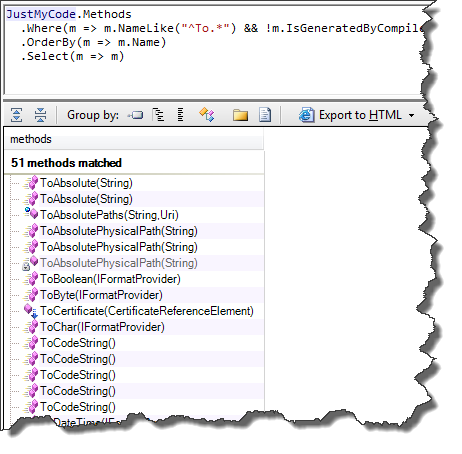Select the flat list grouping icon

tap(180, 115)
